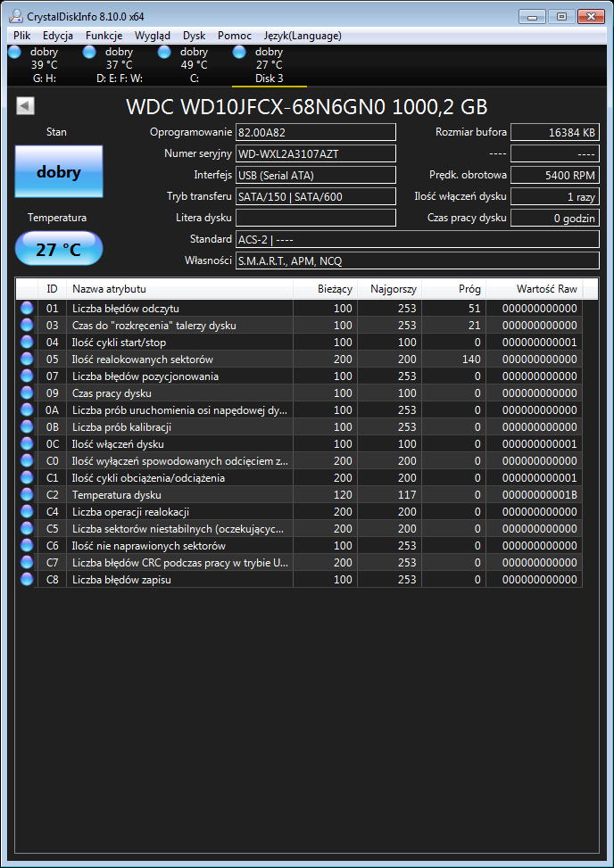This screenshot has width=614, height=868.
Task: Click the previous disk arrow button
Action: click(26, 106)
